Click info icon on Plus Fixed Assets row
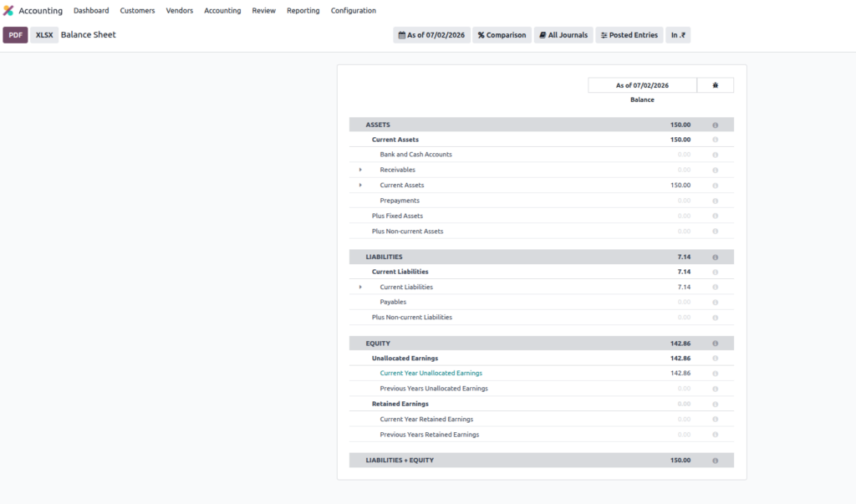 click(716, 216)
